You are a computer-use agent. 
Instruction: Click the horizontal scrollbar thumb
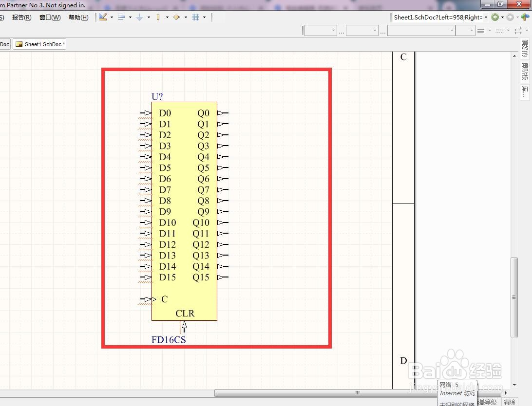[357, 393]
